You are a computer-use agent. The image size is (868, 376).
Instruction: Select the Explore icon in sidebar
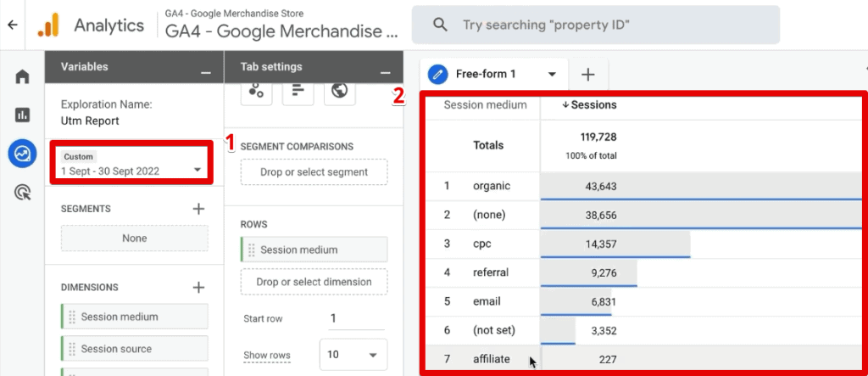22,154
